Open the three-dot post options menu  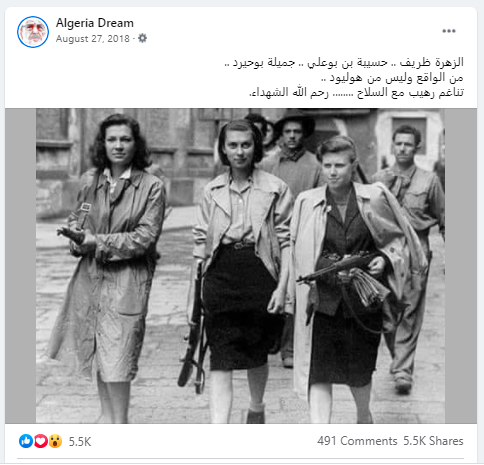(449, 31)
